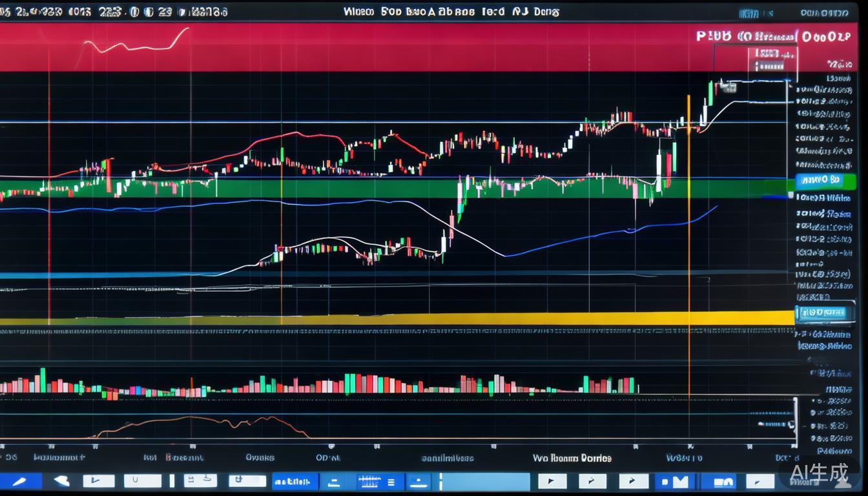Click the blue price tag beside the yellow band

[820, 313]
